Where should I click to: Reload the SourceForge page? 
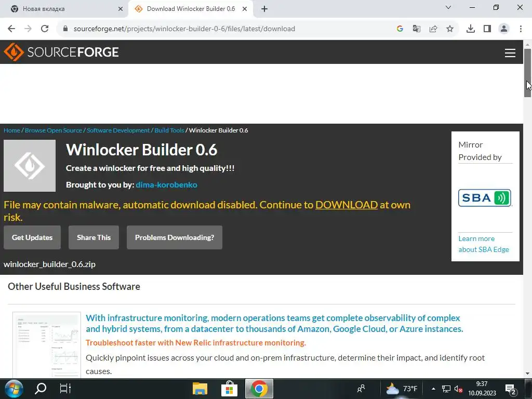45,29
